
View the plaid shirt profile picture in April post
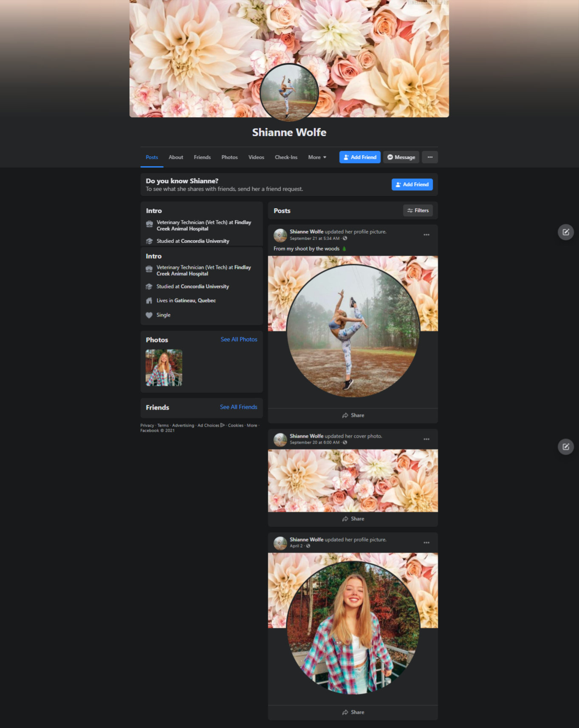coord(353,628)
